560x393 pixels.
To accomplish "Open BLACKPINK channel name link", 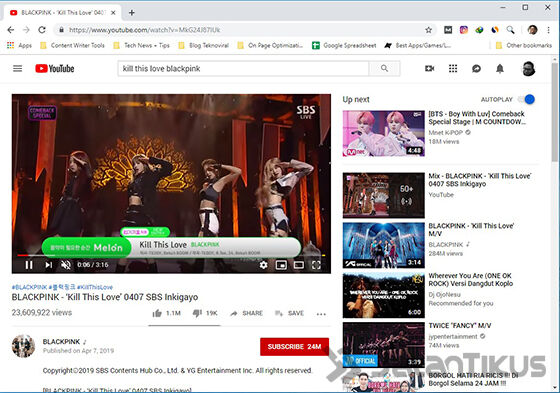I will tap(61, 342).
